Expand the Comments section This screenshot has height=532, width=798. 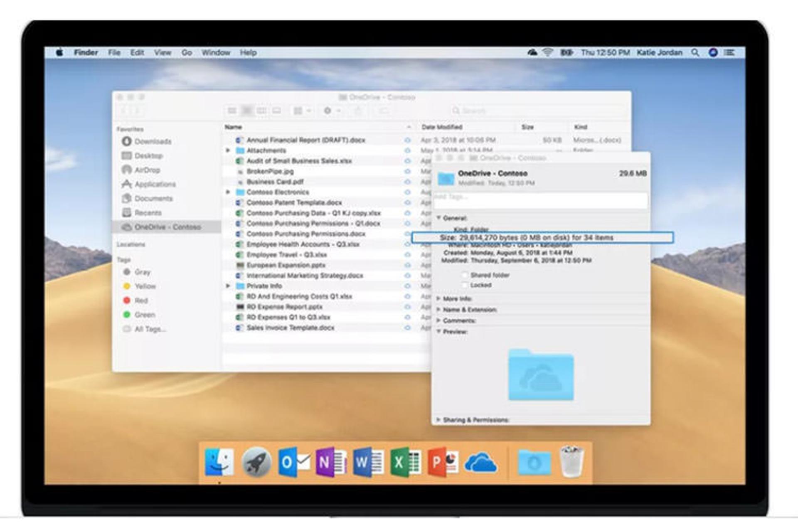point(438,320)
